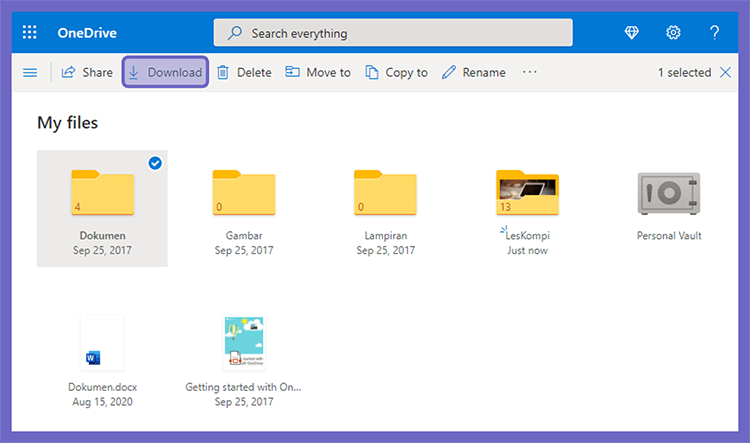
Task: Open the Help question mark
Action: click(x=715, y=33)
